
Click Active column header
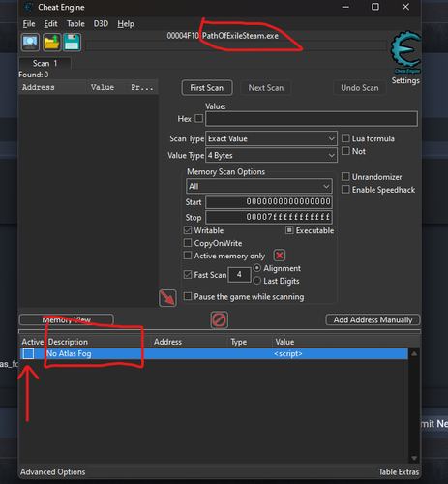coord(33,342)
